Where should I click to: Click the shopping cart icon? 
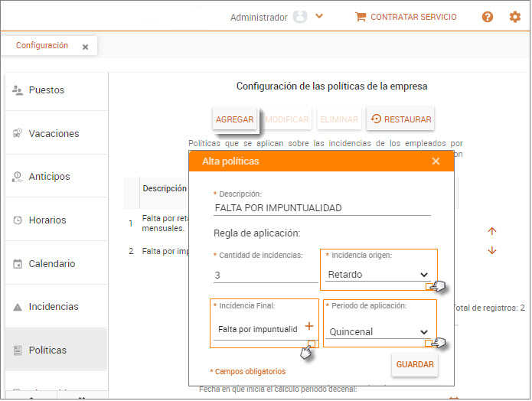(361, 17)
